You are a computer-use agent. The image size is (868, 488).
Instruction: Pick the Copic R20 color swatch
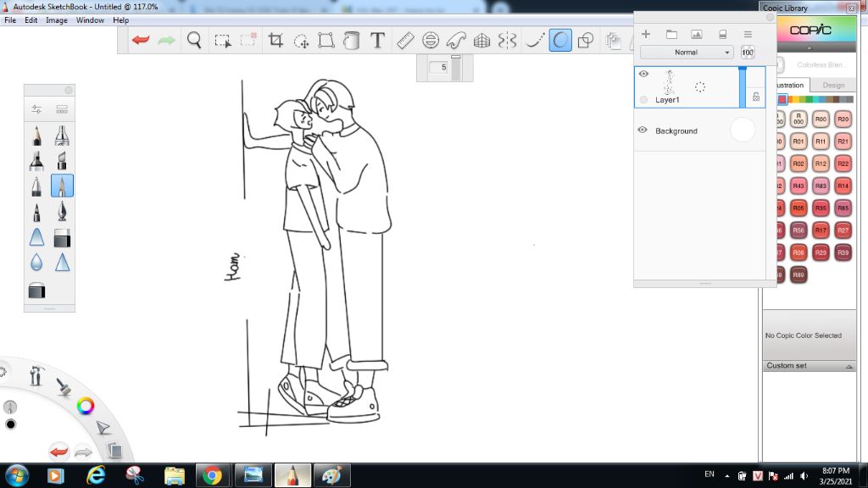click(843, 119)
